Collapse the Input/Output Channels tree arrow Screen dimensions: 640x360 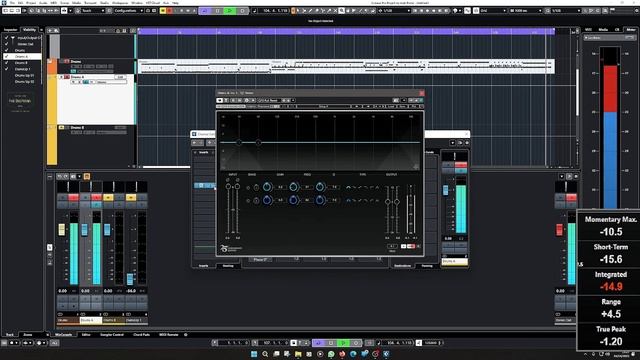pos(13,38)
